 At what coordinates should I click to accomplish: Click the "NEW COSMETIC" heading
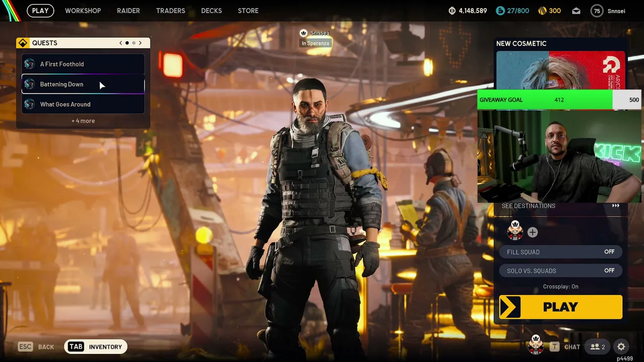(521, 43)
